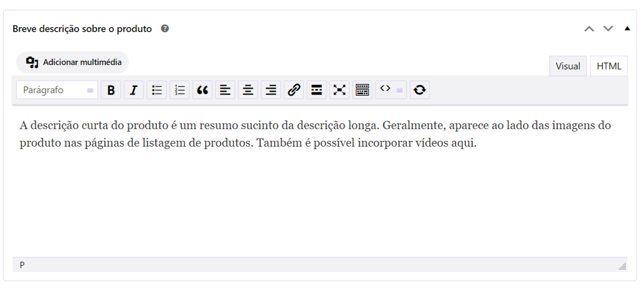Apply italic formatting
The height and width of the screenshot is (289, 644).
coord(134,90)
